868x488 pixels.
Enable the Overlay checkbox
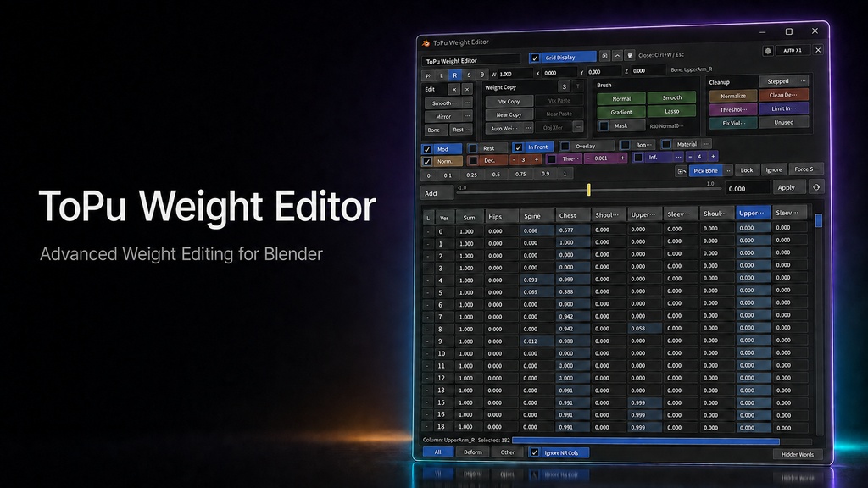[565, 146]
